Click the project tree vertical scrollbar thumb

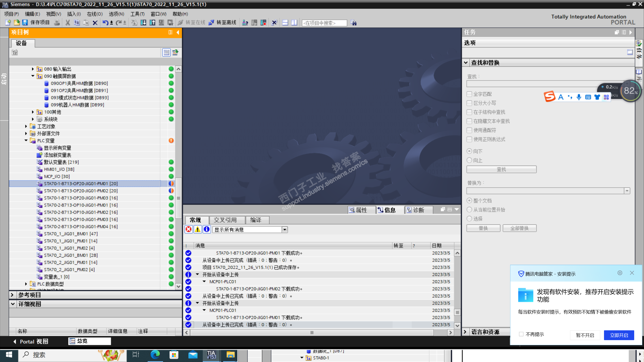tap(178, 198)
